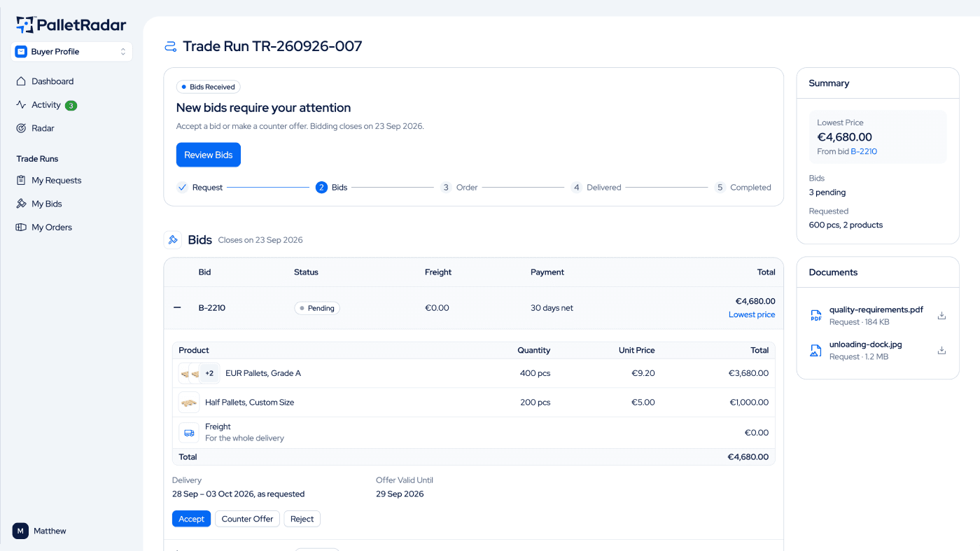
Task: Click the Dashboard home icon
Action: (21, 81)
